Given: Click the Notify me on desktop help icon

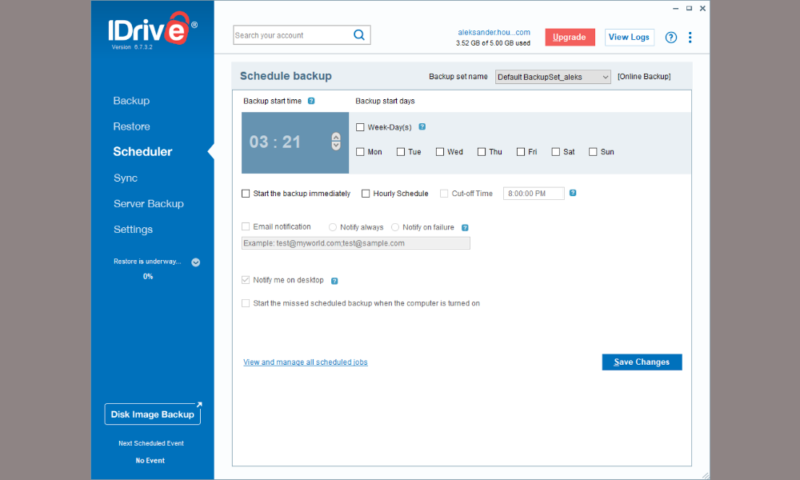Looking at the screenshot, I should [334, 281].
